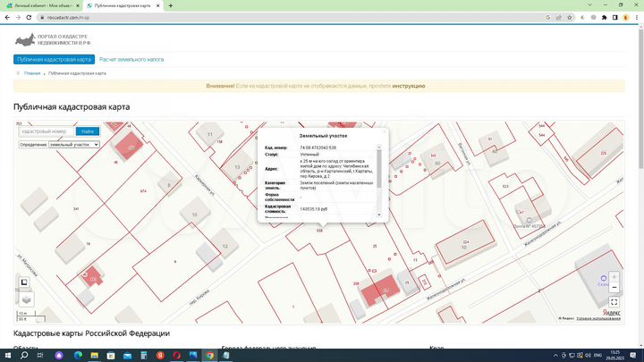Click the home icon in the breadcrumb
Viewport: 644px width, 362px height.
(x=18, y=73)
